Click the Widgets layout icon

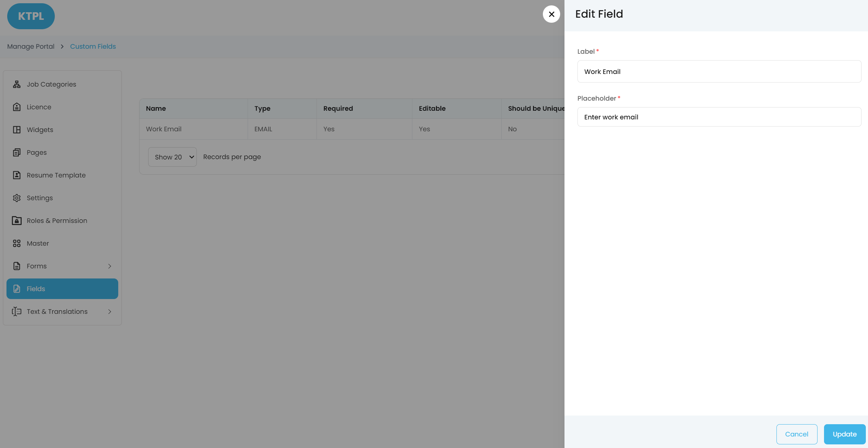pyautogui.click(x=17, y=129)
